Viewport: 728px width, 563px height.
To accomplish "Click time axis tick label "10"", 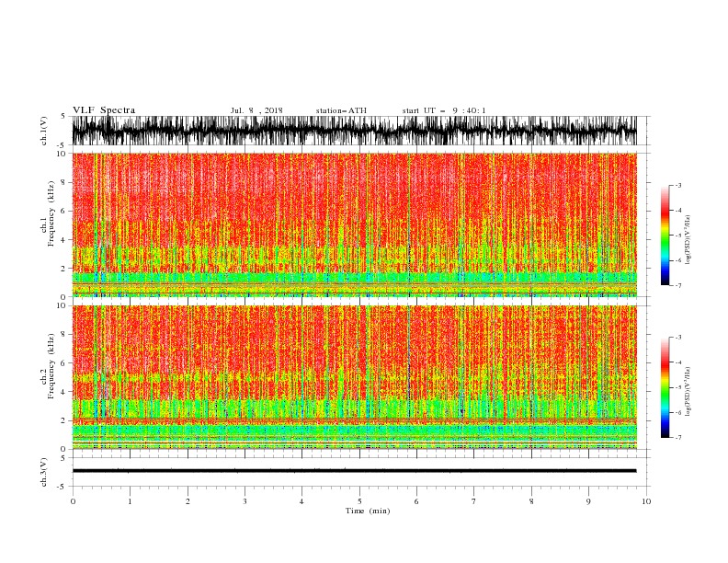I will click(646, 501).
